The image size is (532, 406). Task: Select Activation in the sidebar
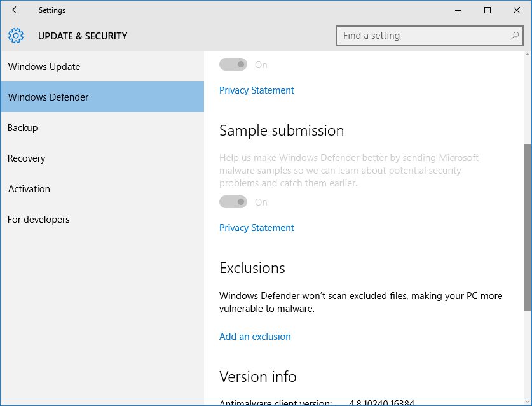[x=102, y=188]
